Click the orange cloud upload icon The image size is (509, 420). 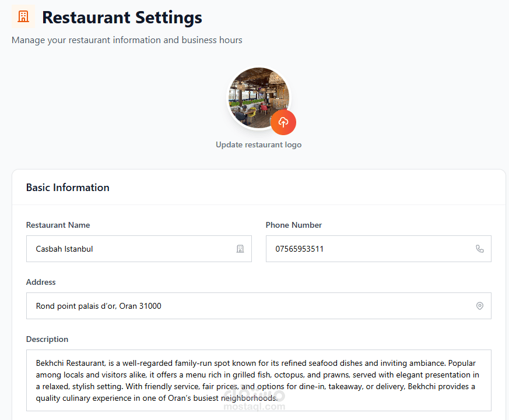pos(283,122)
